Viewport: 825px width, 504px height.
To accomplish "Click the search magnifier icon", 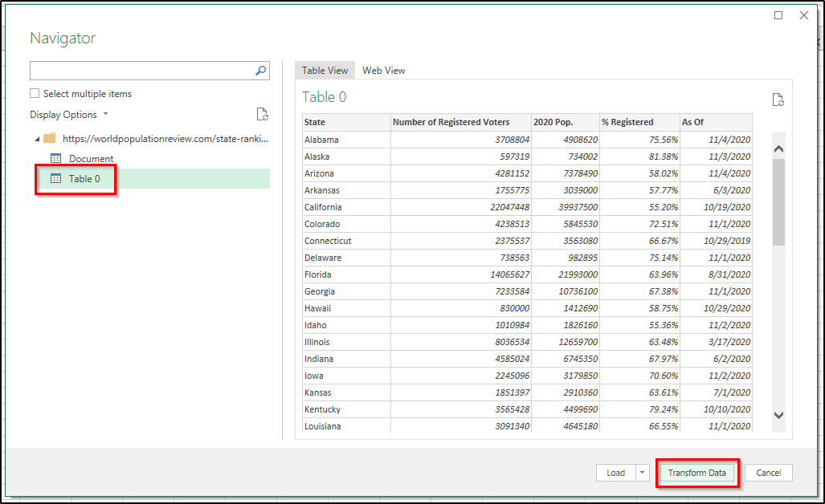I will tap(260, 71).
